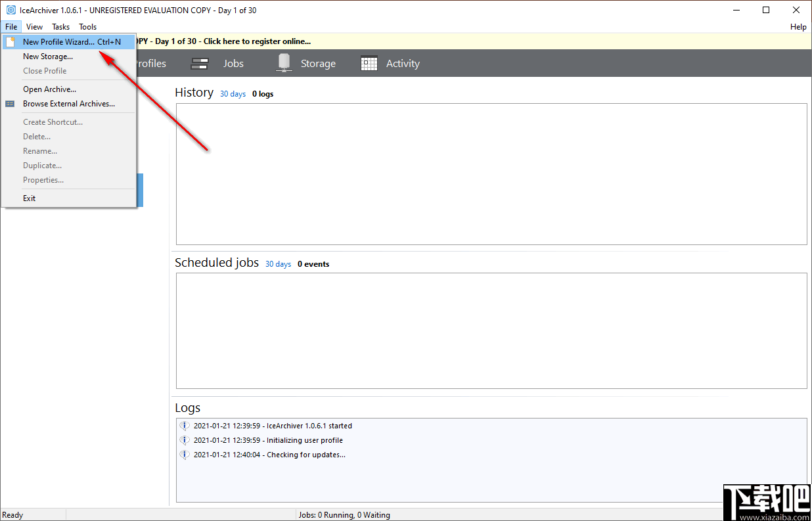Click the IceArchiver started log info icon
812x521 pixels.
185,426
